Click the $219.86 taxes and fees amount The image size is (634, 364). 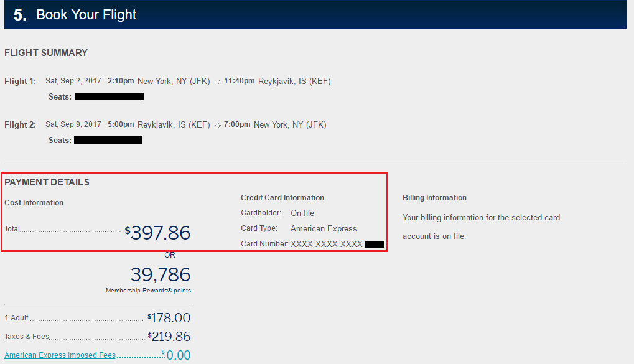click(169, 337)
